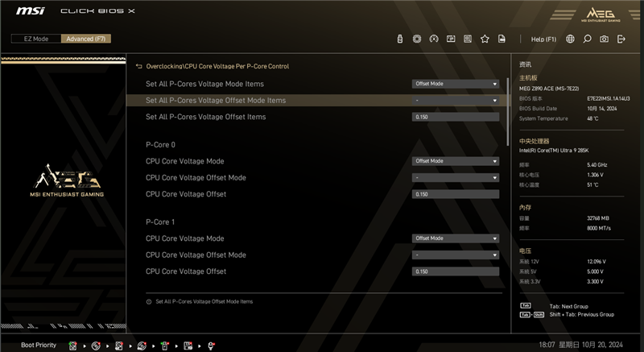Select the second optical disc in Boot Priority
The image size is (644, 352).
coord(142,346)
